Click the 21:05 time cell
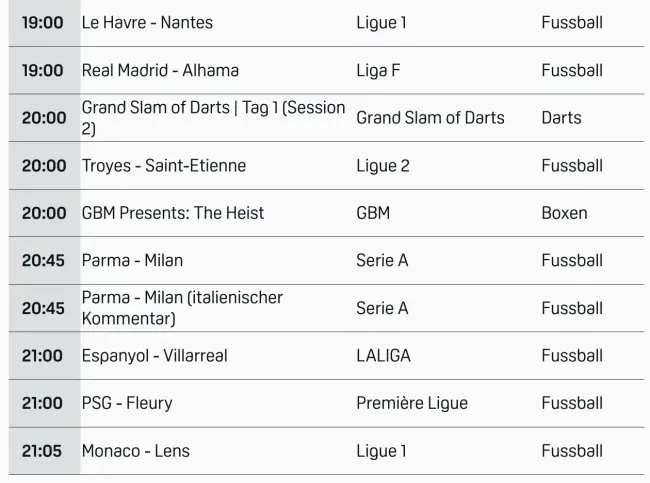The image size is (650, 483). click(x=43, y=451)
